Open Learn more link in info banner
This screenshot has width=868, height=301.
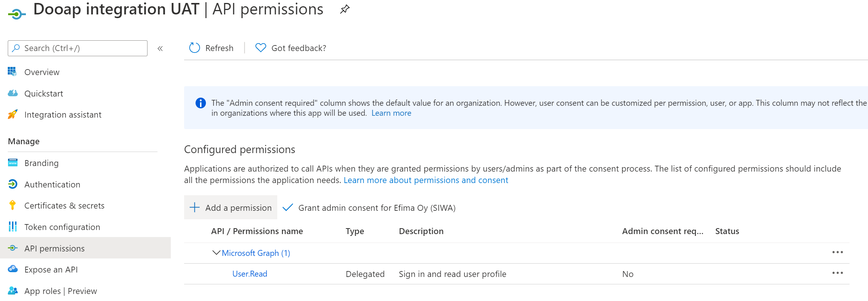pyautogui.click(x=391, y=113)
